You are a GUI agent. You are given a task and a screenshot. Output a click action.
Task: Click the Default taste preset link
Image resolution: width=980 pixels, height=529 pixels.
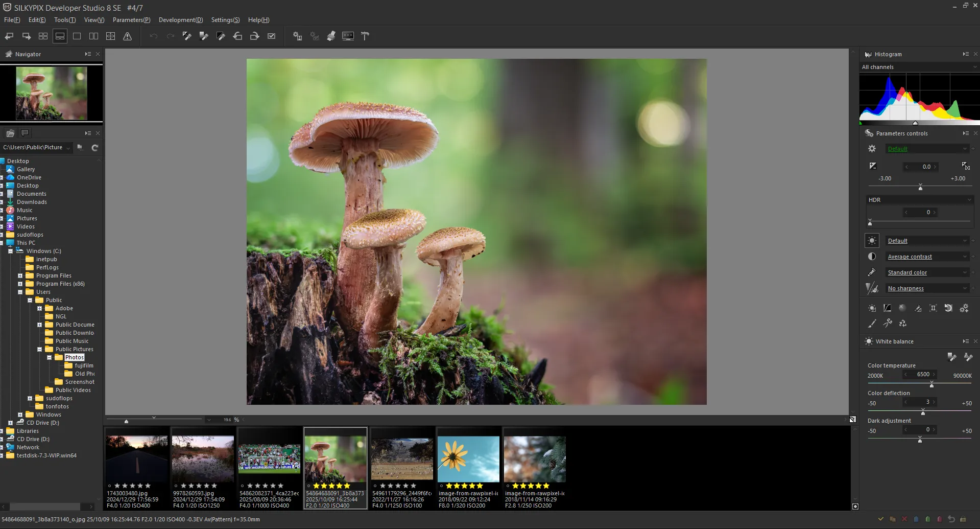click(x=897, y=148)
